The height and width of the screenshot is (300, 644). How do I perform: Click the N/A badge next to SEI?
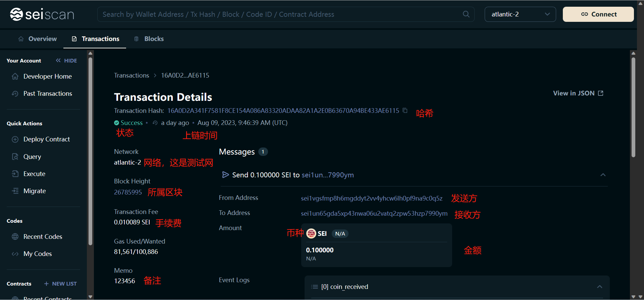tap(340, 233)
